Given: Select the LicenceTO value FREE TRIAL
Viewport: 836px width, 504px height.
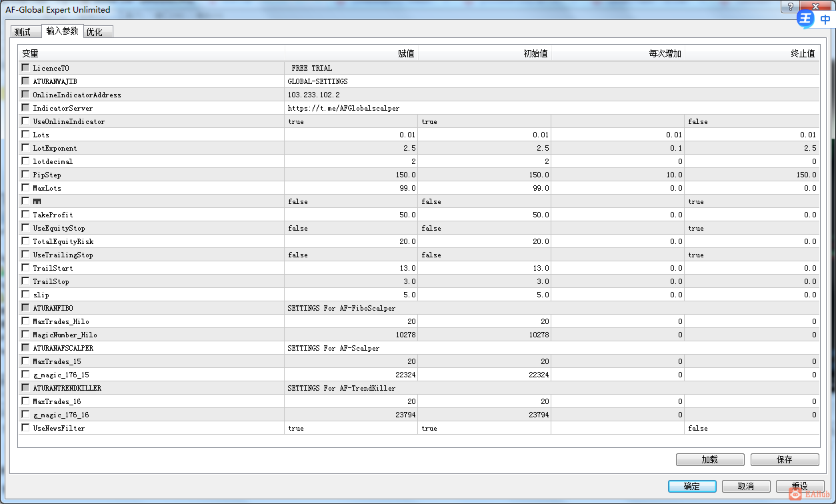Looking at the screenshot, I should coord(311,68).
